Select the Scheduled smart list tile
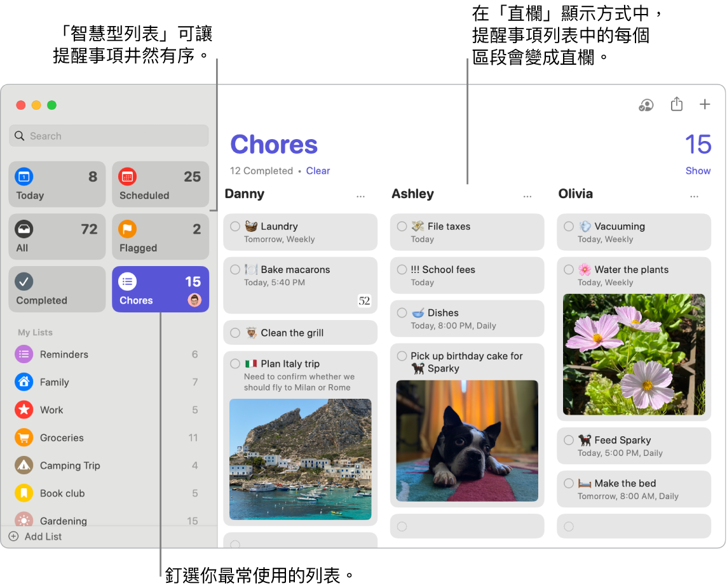This screenshot has width=727, height=588. (x=160, y=184)
